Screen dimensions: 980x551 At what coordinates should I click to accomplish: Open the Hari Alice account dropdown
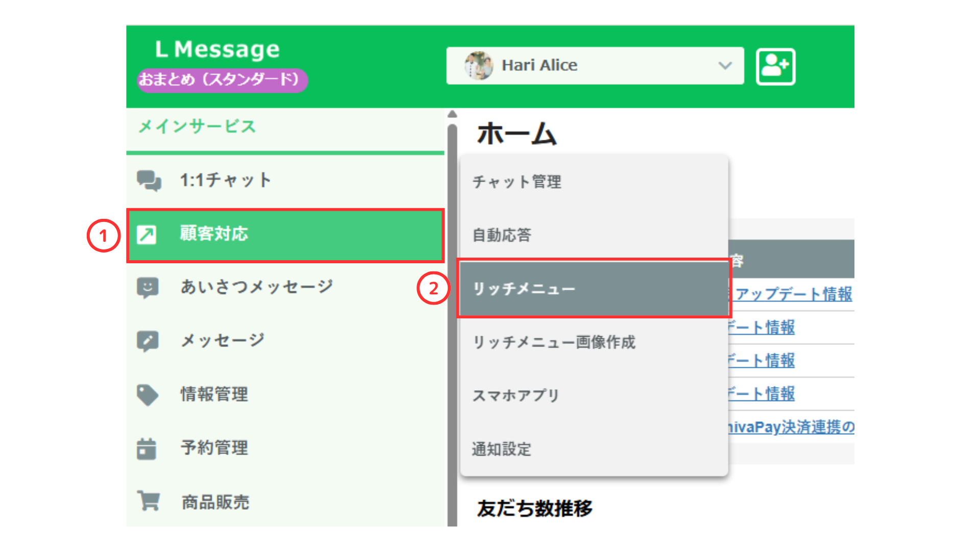pos(725,66)
